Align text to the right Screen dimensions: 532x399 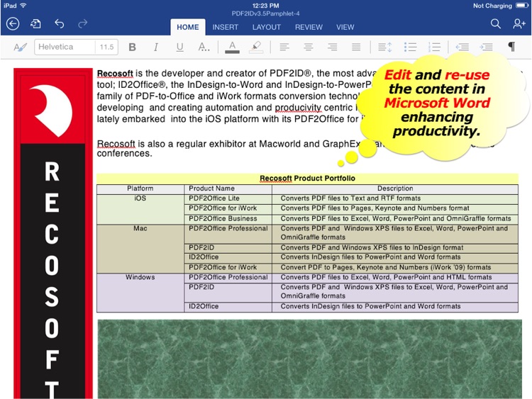tap(332, 47)
